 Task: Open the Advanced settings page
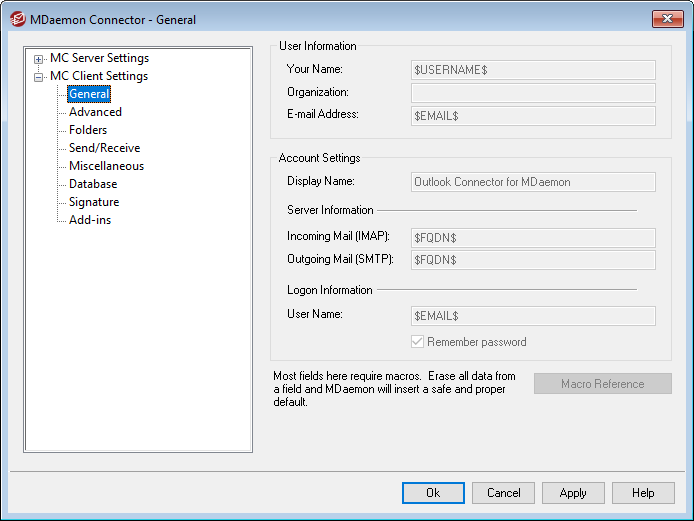coord(95,112)
